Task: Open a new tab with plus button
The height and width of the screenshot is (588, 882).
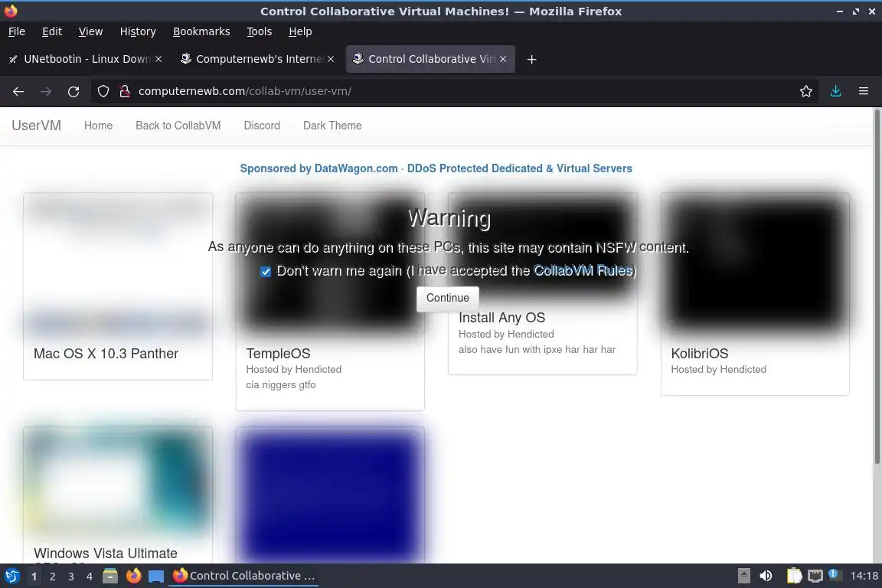Action: (x=531, y=59)
